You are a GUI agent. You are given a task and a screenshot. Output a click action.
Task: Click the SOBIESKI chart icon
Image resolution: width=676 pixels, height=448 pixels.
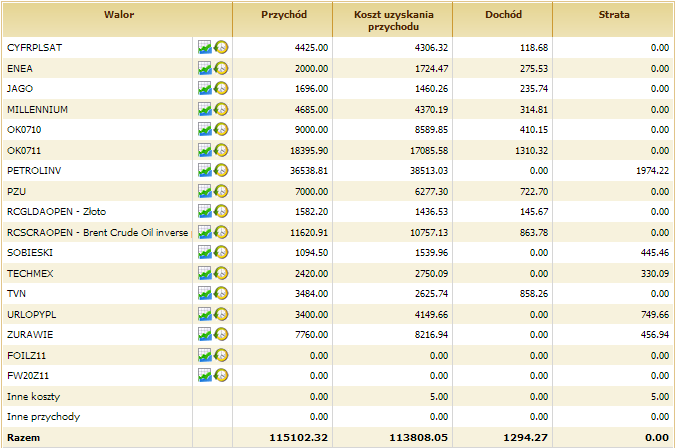(205, 252)
